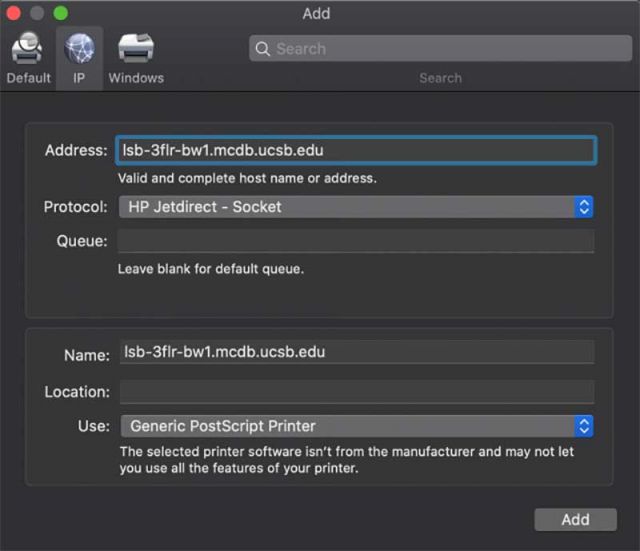Click the Use dropdown blue arrows

(x=584, y=426)
